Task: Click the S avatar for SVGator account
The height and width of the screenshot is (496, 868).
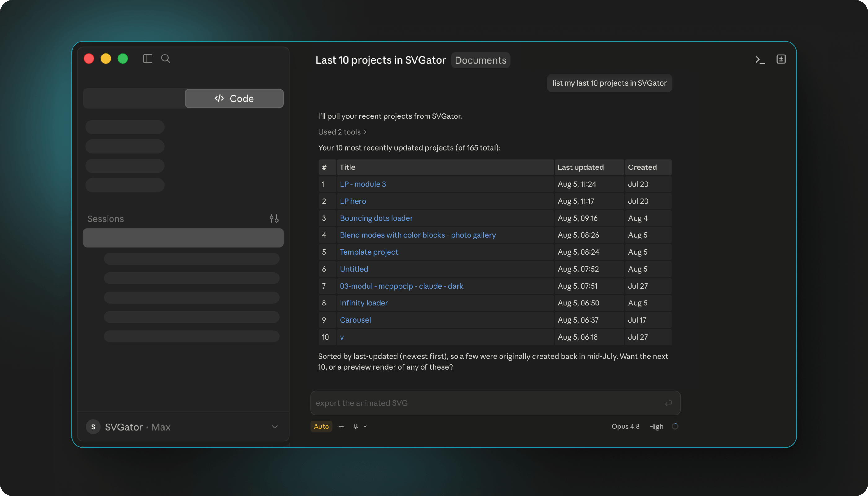Action: pos(93,427)
